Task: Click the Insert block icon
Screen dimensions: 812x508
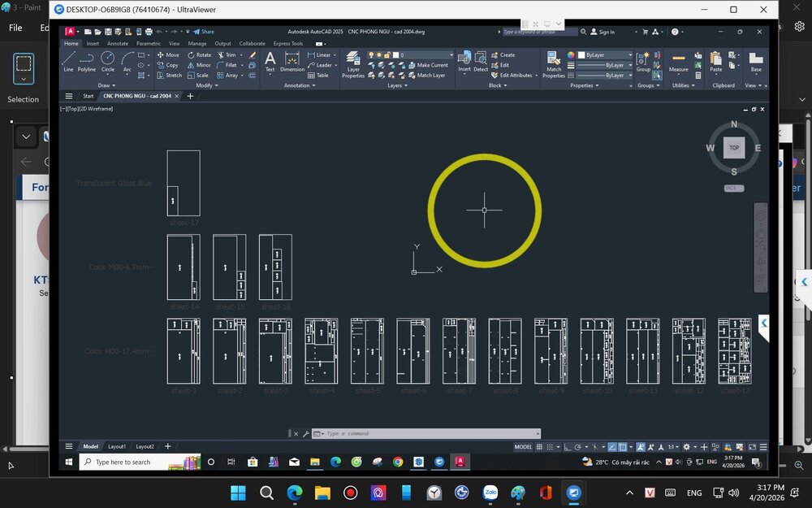Action: pyautogui.click(x=464, y=61)
